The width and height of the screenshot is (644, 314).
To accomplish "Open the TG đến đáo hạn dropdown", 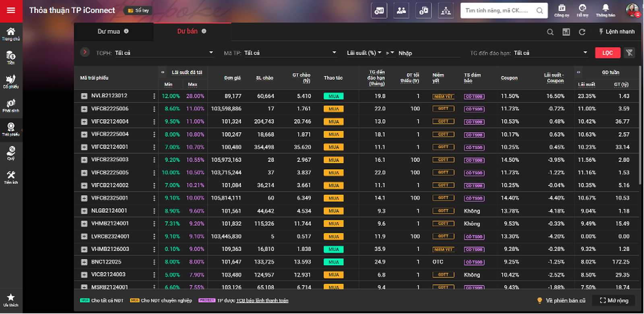I will click(x=585, y=53).
